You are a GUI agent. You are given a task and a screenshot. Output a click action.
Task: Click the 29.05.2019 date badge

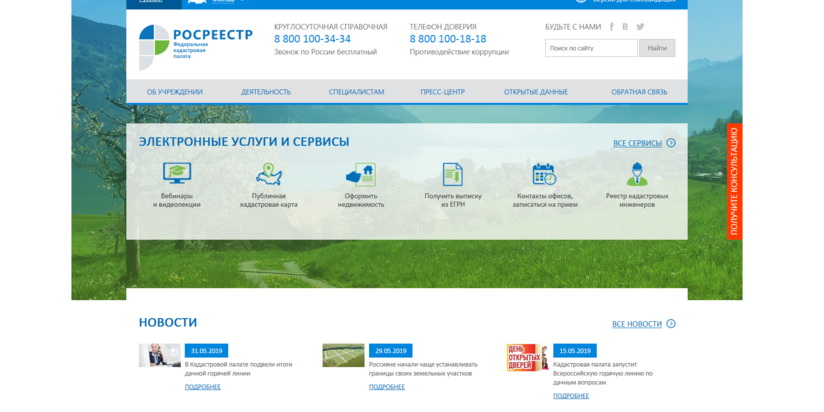pos(390,351)
